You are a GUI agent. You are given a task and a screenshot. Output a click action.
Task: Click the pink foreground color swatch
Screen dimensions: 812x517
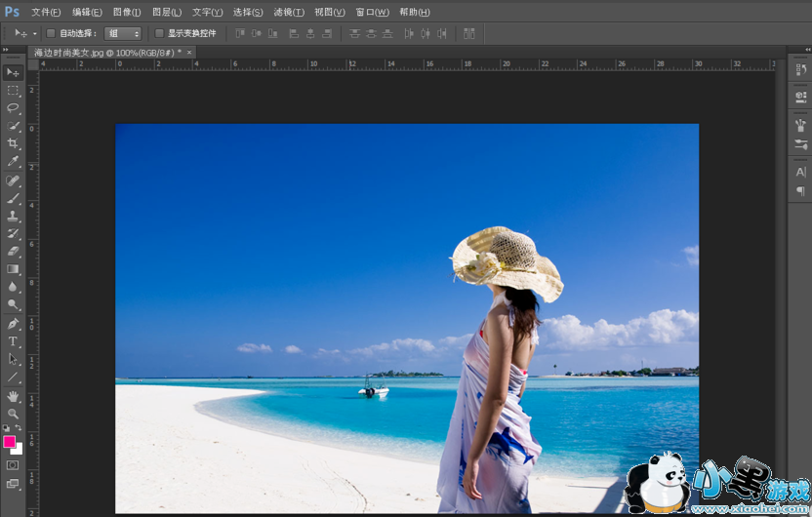click(10, 442)
